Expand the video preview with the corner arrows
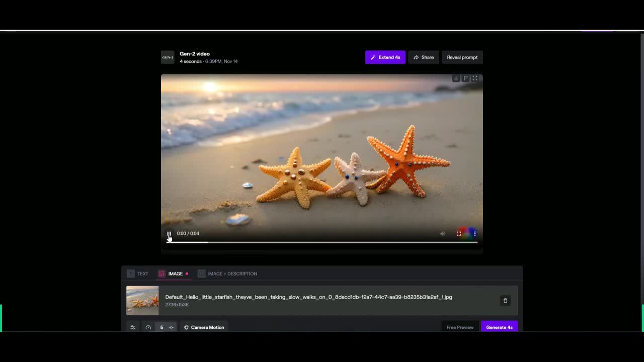This screenshot has width=644, height=362. click(x=475, y=78)
